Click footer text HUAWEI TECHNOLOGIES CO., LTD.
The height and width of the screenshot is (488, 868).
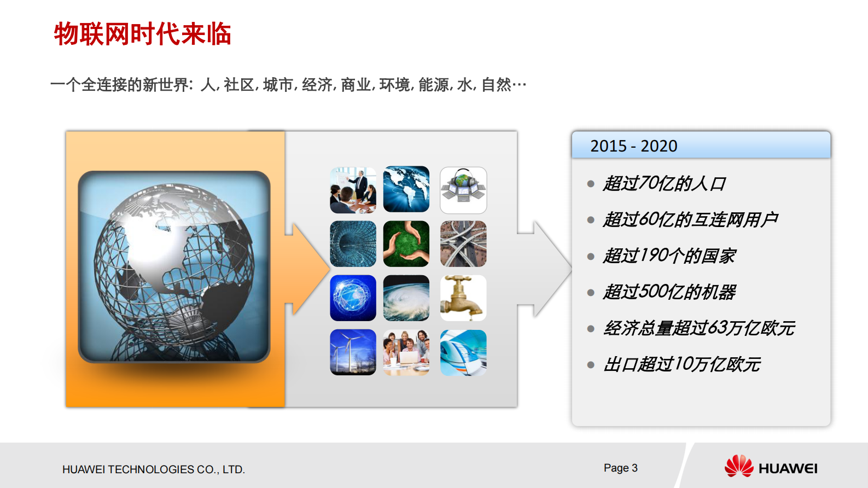pyautogui.click(x=154, y=469)
